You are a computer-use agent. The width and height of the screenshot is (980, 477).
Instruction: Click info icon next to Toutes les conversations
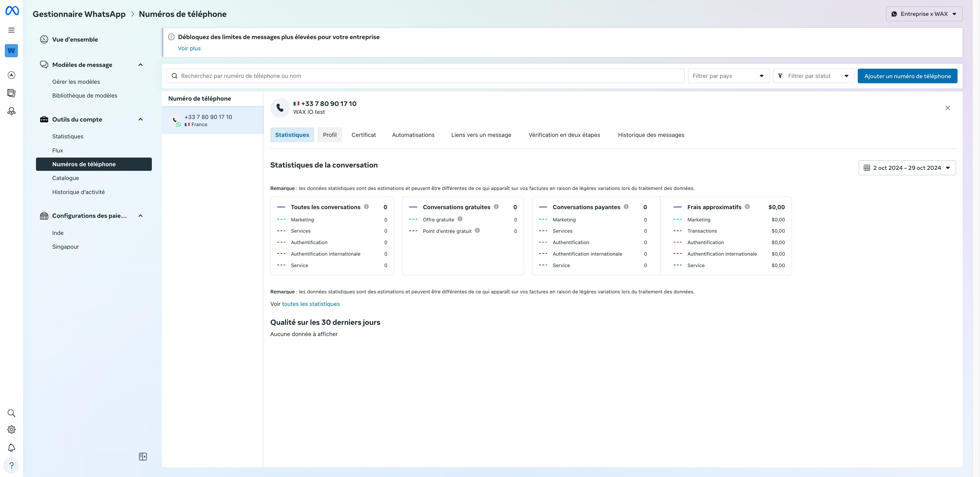[x=366, y=207]
